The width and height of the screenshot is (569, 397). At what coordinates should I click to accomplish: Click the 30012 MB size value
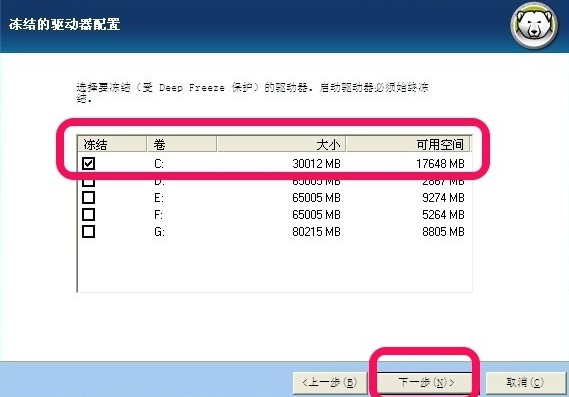(x=316, y=164)
